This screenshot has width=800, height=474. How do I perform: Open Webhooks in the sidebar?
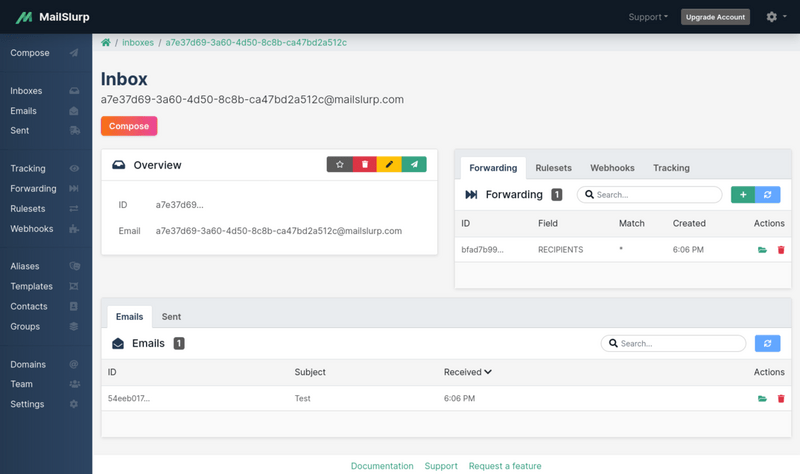pos(45,229)
